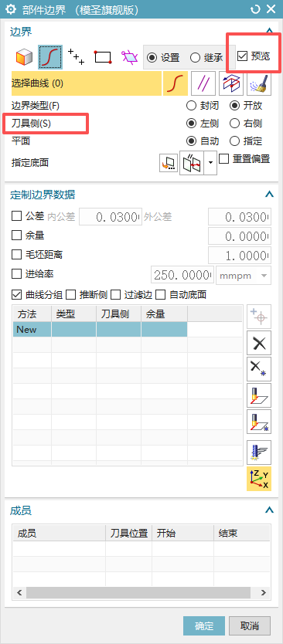
Task: Click the members list scroll left arrow
Action: click(19, 593)
